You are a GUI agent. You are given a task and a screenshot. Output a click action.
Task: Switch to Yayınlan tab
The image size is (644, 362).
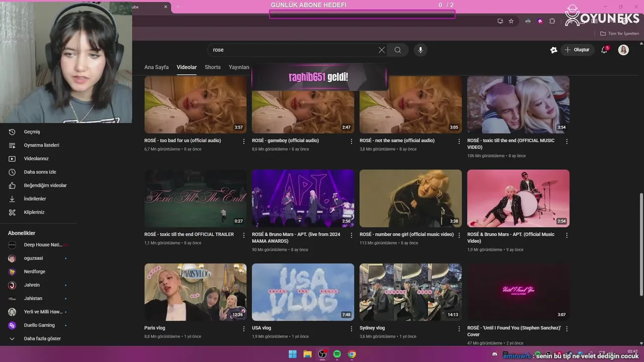(239, 67)
